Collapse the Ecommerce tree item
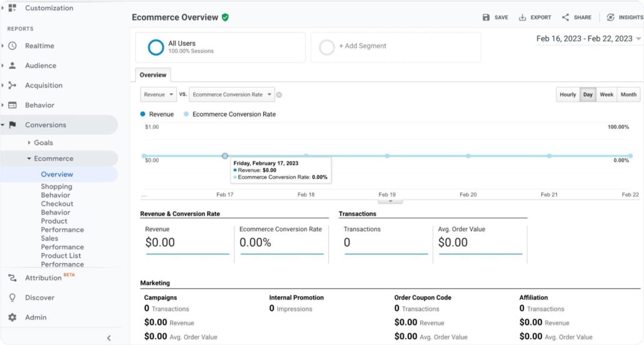The width and height of the screenshot is (644, 345). 29,158
